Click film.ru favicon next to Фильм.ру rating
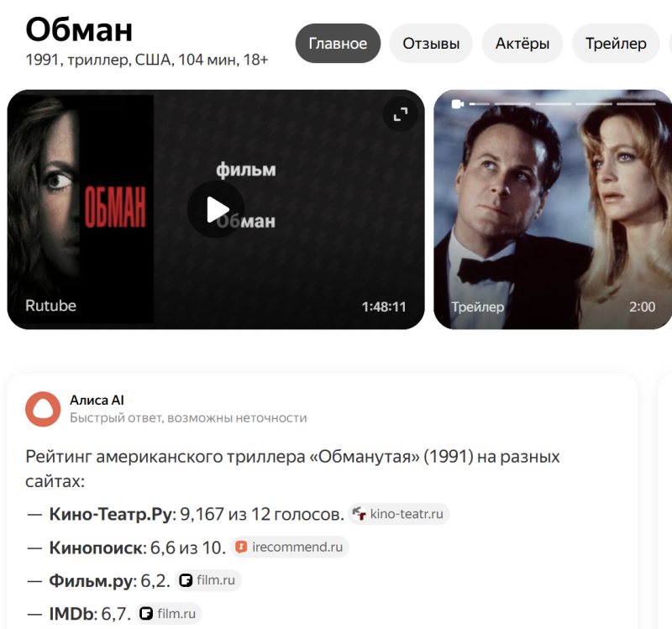672x629 pixels. tap(186, 580)
